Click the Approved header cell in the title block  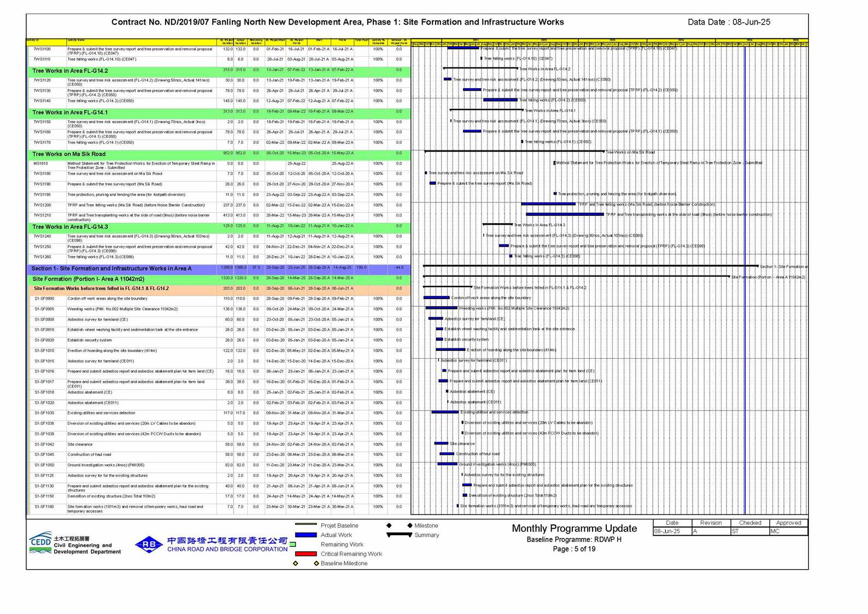tap(788, 523)
